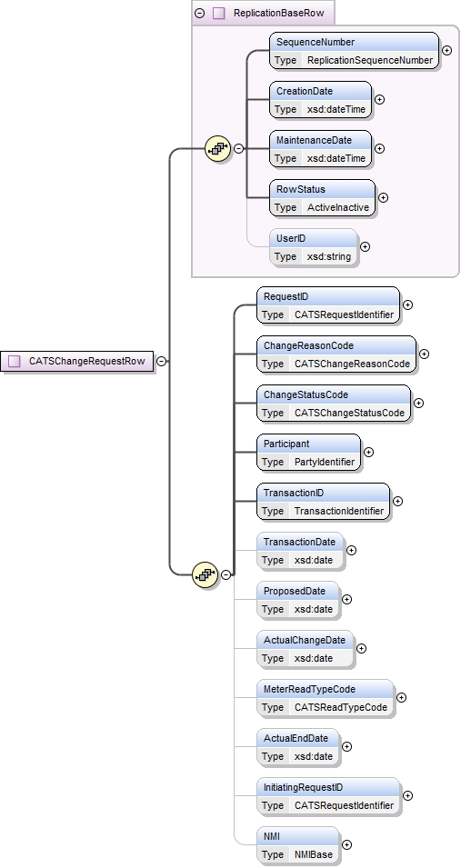Select the ActualEndDate element box
This screenshot has width=461, height=868.
pos(297,747)
